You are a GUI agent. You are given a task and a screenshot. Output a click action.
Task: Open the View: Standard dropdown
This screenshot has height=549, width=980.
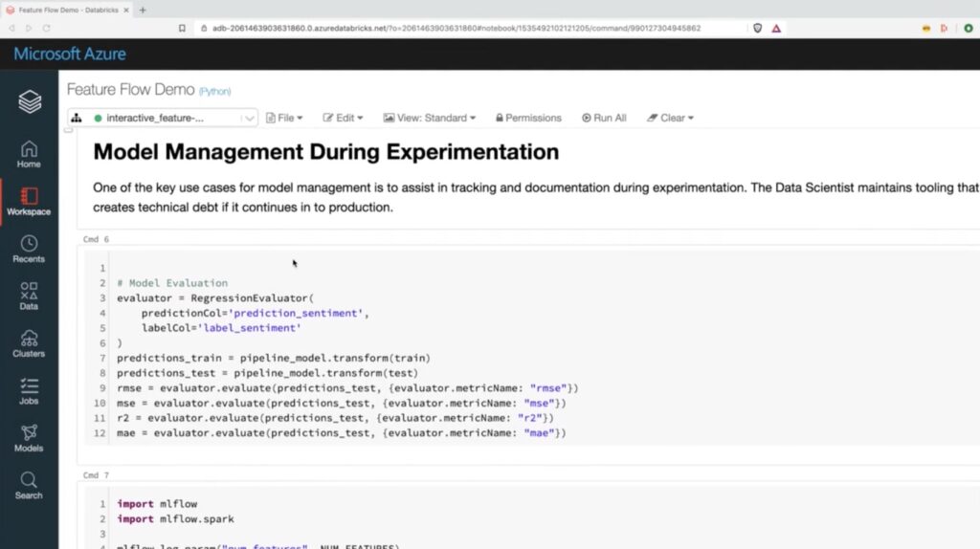coord(430,118)
